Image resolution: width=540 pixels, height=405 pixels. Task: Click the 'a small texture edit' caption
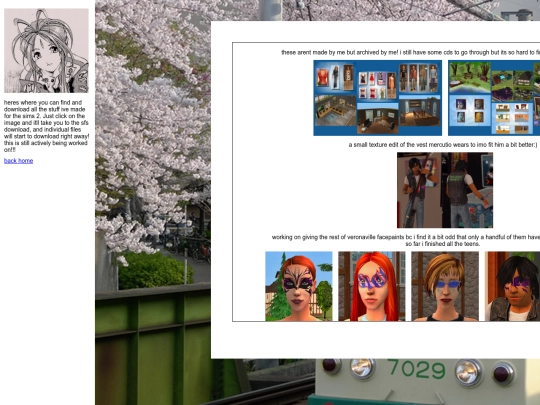443,145
